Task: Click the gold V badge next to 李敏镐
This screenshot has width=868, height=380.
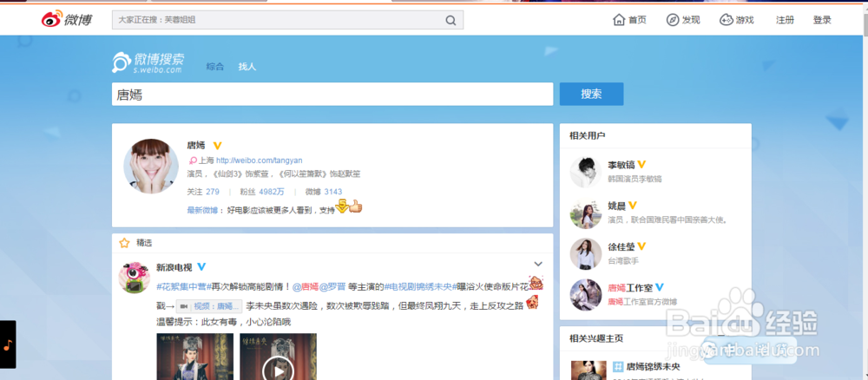Action: click(x=642, y=164)
